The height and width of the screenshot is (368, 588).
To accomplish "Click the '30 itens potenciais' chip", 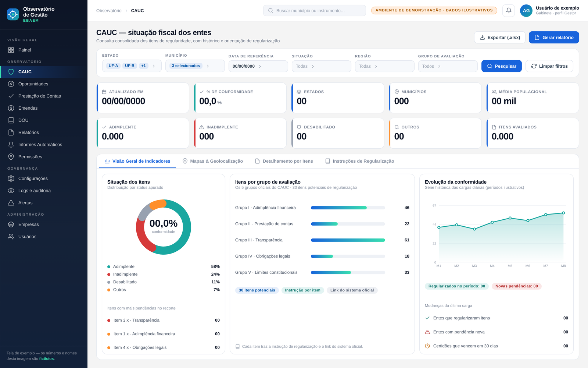I will [x=257, y=290].
